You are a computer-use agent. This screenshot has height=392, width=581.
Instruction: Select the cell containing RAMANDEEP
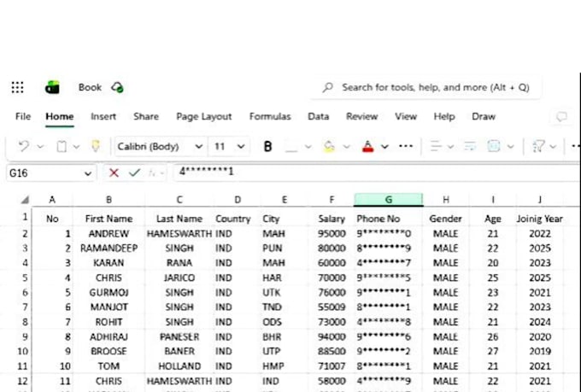point(109,249)
